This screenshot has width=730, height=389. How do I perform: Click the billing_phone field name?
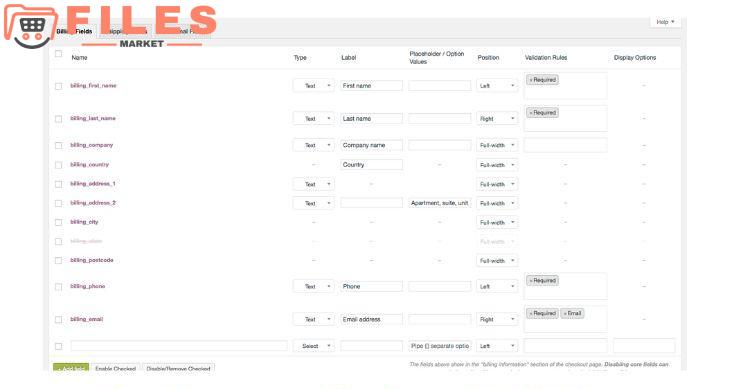tap(88, 286)
